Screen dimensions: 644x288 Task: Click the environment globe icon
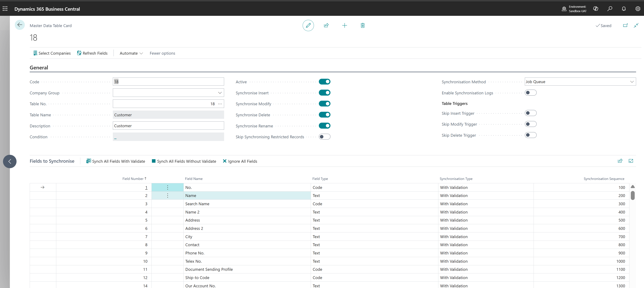tap(564, 9)
